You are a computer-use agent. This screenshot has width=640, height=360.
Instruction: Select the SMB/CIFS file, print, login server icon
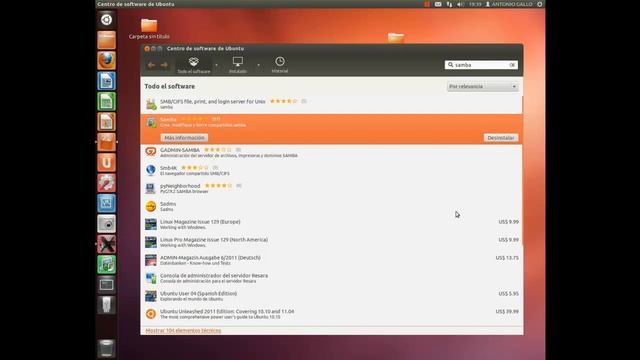[151, 104]
